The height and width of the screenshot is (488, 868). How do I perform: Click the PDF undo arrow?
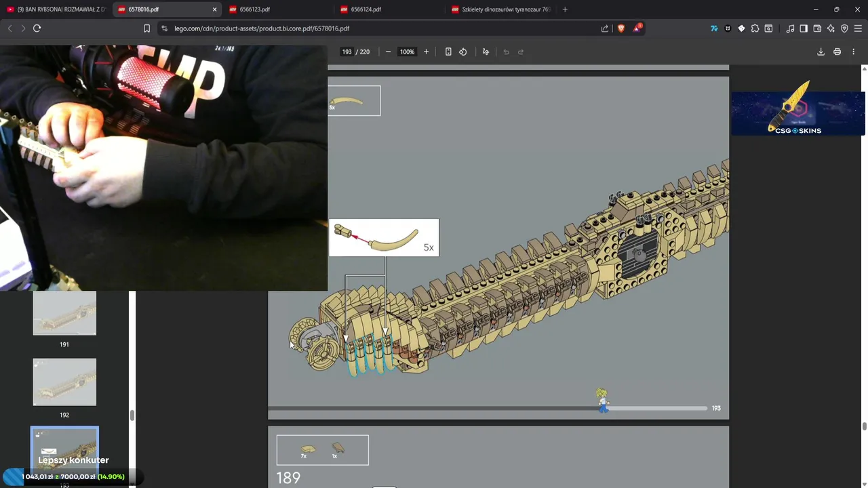click(x=506, y=52)
